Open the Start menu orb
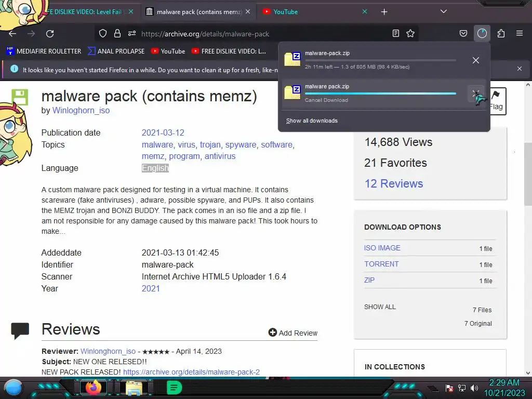The width and height of the screenshot is (532, 399). point(14,388)
